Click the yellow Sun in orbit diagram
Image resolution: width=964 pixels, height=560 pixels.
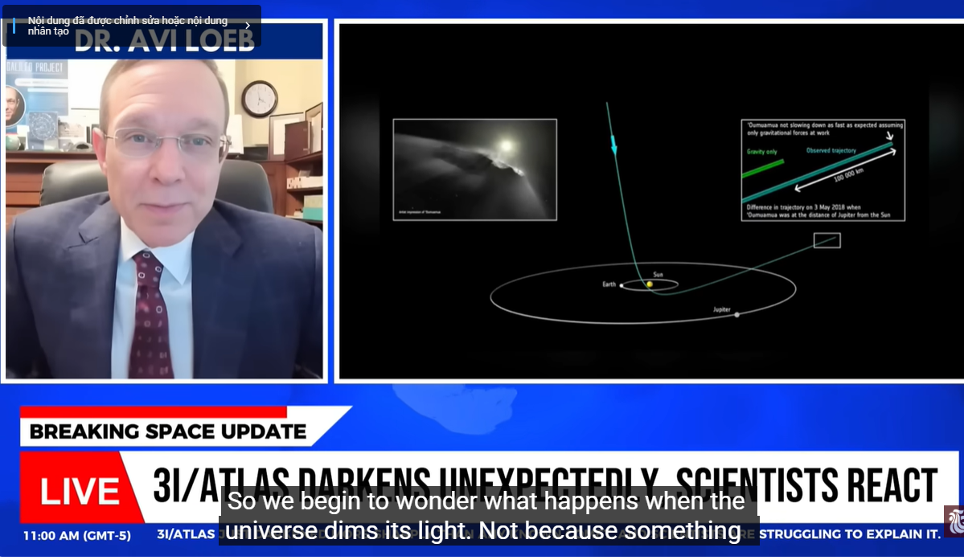(x=650, y=284)
